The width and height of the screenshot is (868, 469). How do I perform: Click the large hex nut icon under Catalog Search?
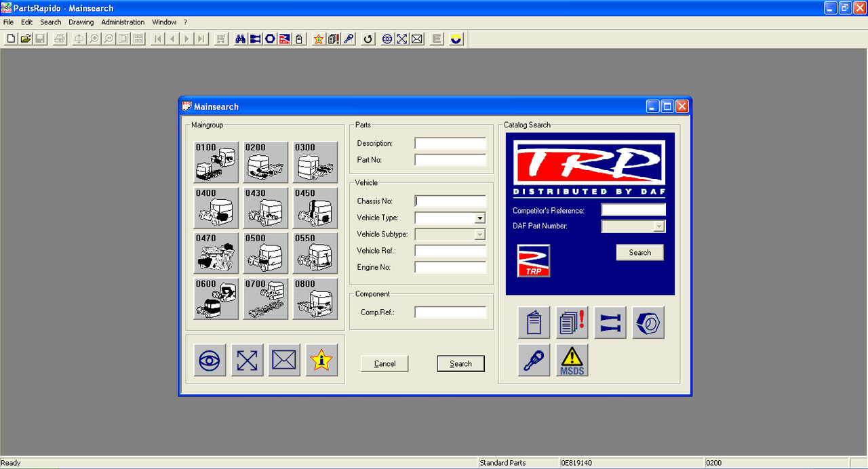point(648,323)
